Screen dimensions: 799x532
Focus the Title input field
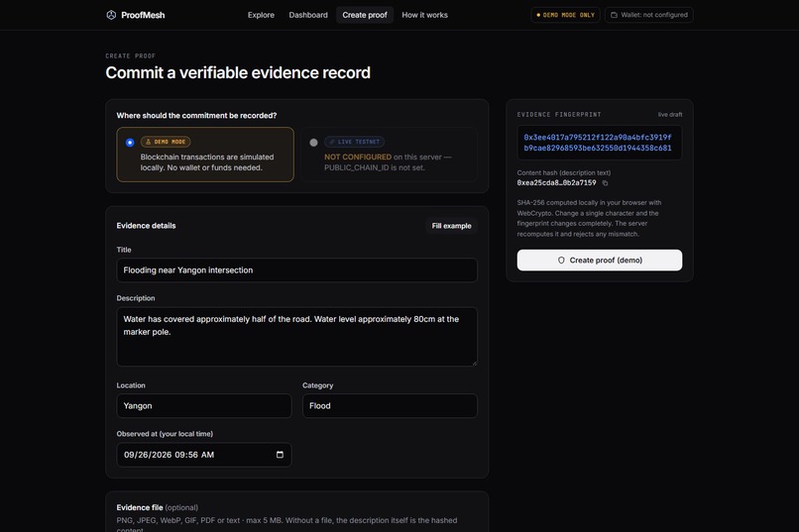296,270
